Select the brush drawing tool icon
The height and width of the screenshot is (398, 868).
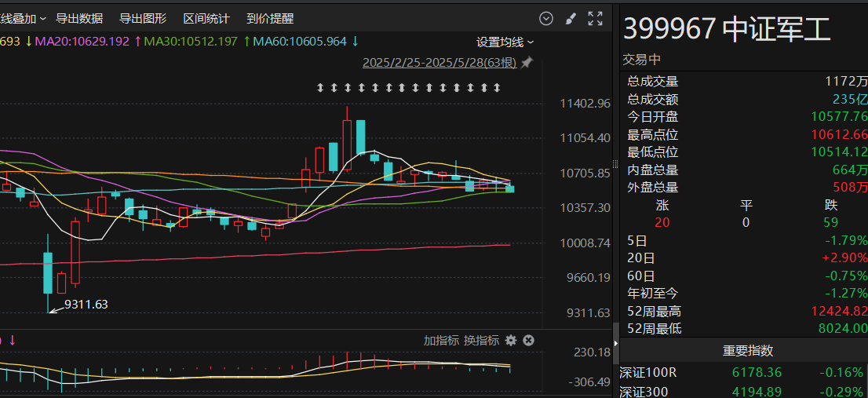(571, 19)
